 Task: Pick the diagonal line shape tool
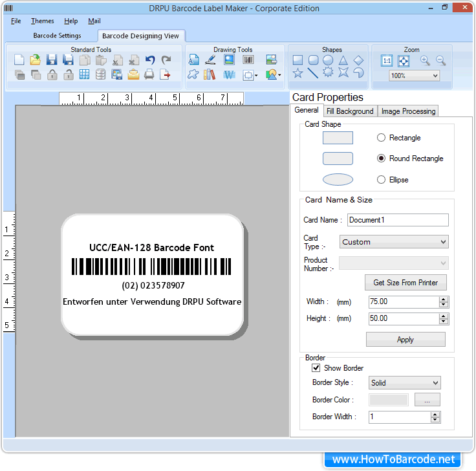click(x=313, y=74)
